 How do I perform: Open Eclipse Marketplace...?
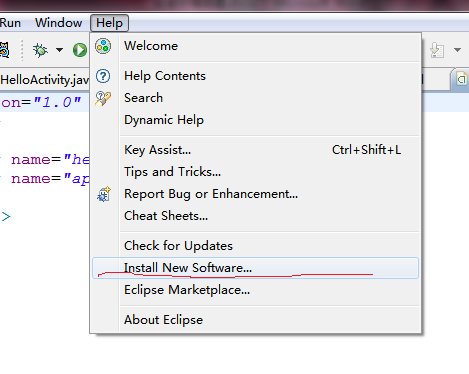coord(255,290)
